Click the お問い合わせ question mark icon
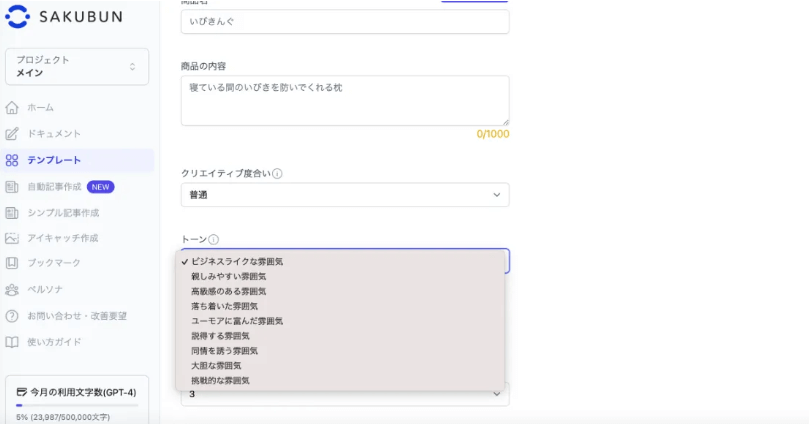Viewport: 809px width, 424px height. tap(12, 316)
